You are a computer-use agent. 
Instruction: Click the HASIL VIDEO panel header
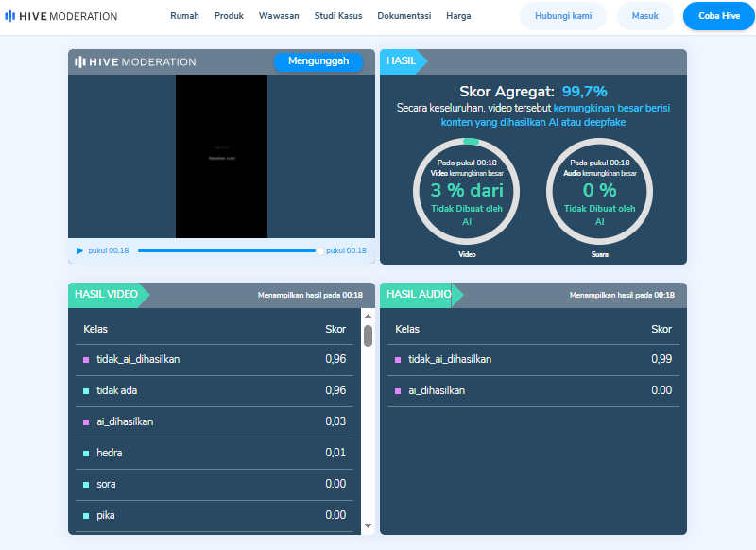109,295
